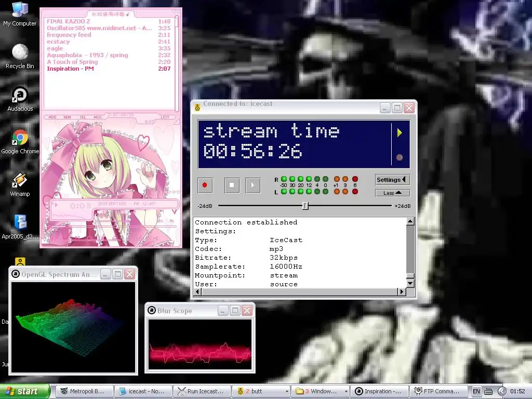This screenshot has height=399, width=532.
Task: Expand hidden tray icons arrow
Action: (x=502, y=391)
